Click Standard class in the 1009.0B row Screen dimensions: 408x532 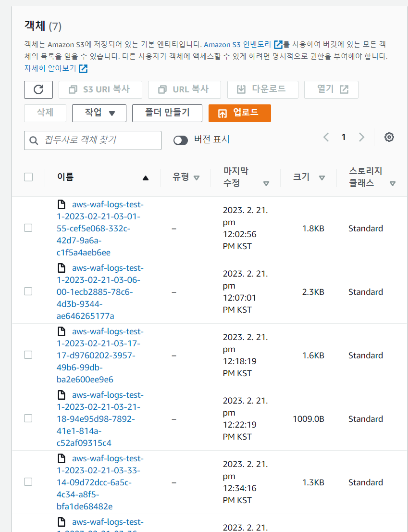point(366,419)
